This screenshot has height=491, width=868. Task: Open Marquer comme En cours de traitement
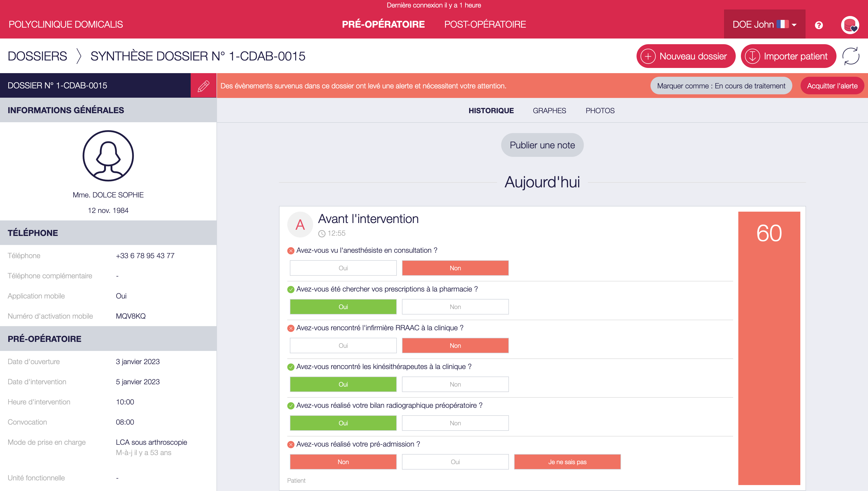(721, 86)
